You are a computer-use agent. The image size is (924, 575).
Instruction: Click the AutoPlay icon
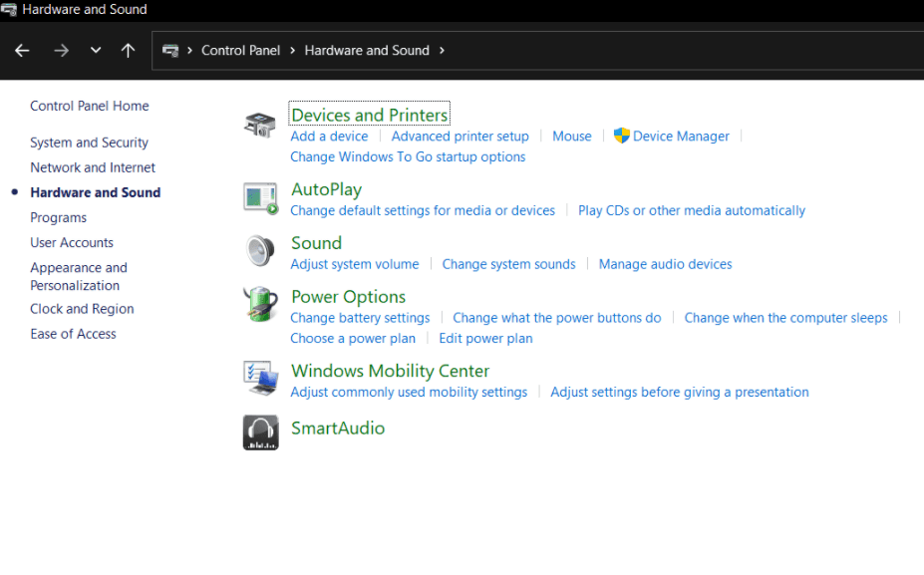(260, 198)
